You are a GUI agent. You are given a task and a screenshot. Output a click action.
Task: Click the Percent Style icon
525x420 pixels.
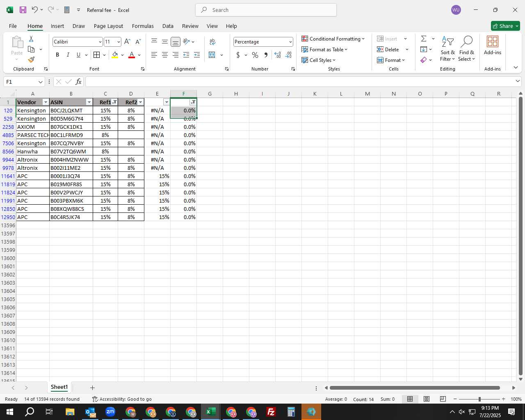(x=255, y=55)
